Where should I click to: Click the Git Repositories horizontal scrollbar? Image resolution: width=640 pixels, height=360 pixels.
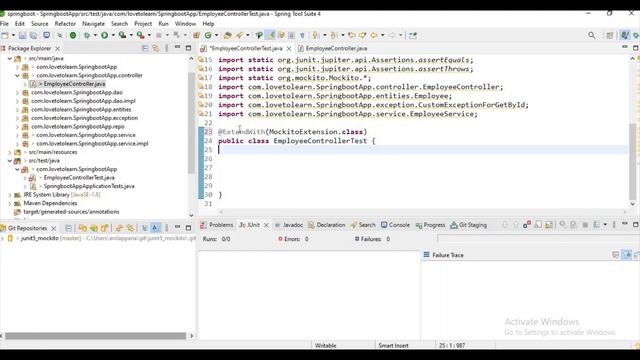point(95,336)
